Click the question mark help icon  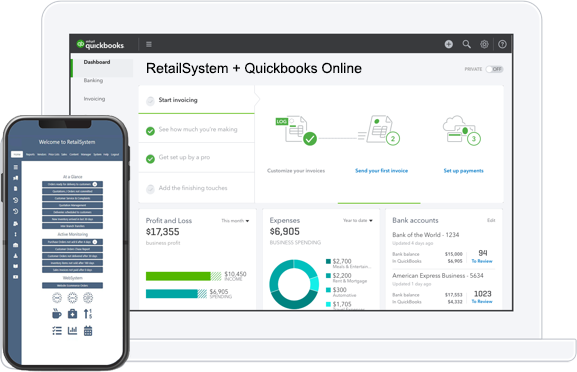point(502,45)
